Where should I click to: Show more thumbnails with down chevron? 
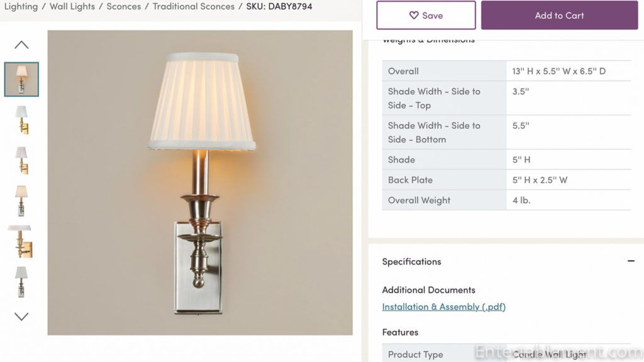(x=21, y=317)
